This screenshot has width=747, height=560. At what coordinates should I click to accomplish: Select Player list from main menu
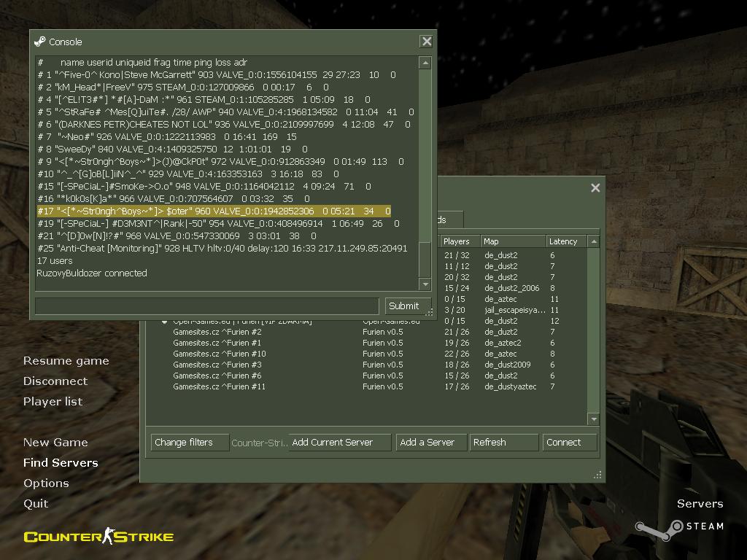[x=53, y=402]
